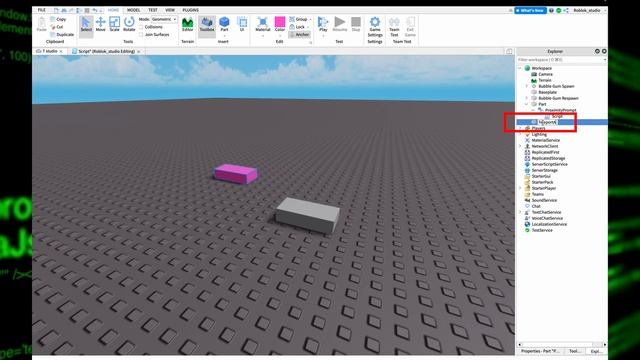Switch to the HOME ribbon tab

113,10
